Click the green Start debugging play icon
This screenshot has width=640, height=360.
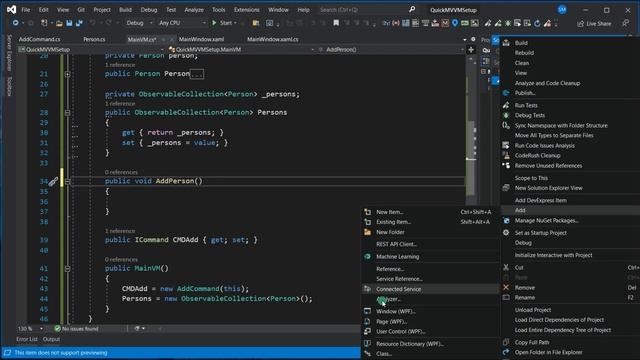pos(214,23)
